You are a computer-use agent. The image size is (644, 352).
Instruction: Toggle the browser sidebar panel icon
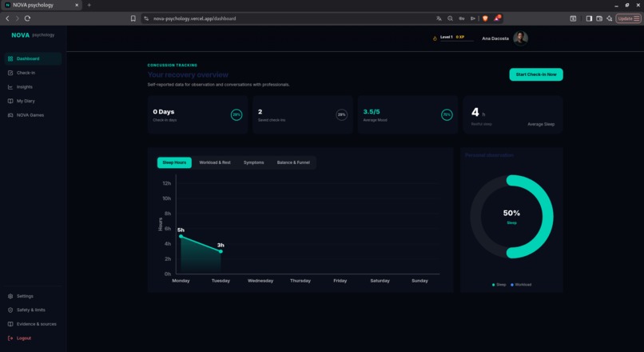tap(589, 18)
